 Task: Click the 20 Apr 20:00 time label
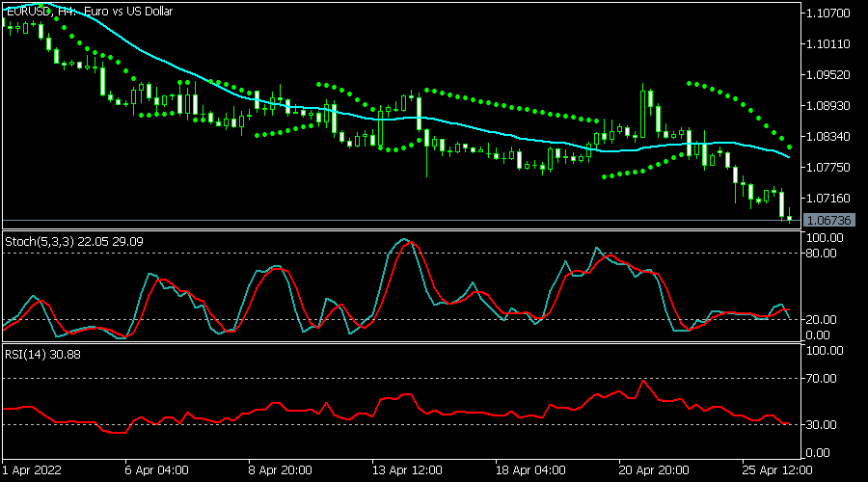tap(654, 470)
